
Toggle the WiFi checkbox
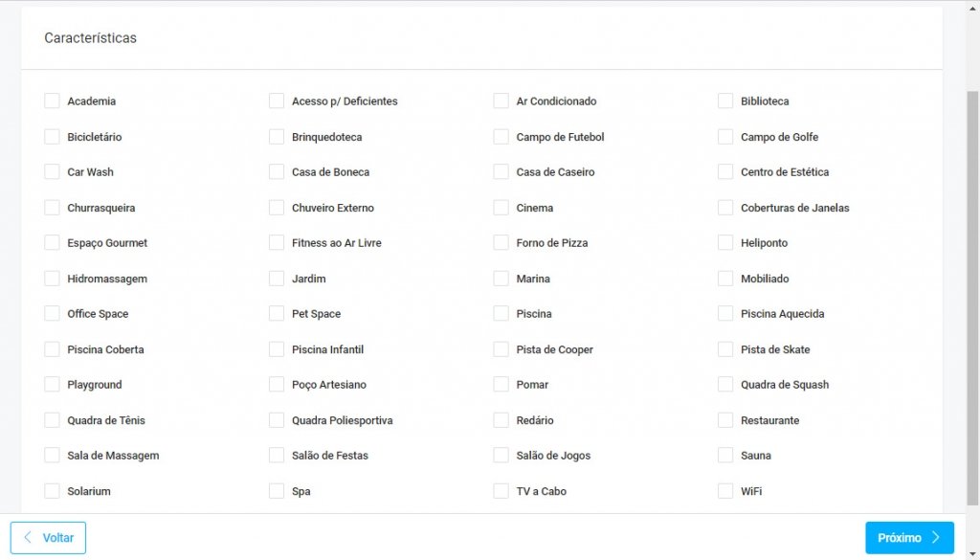[x=725, y=491]
